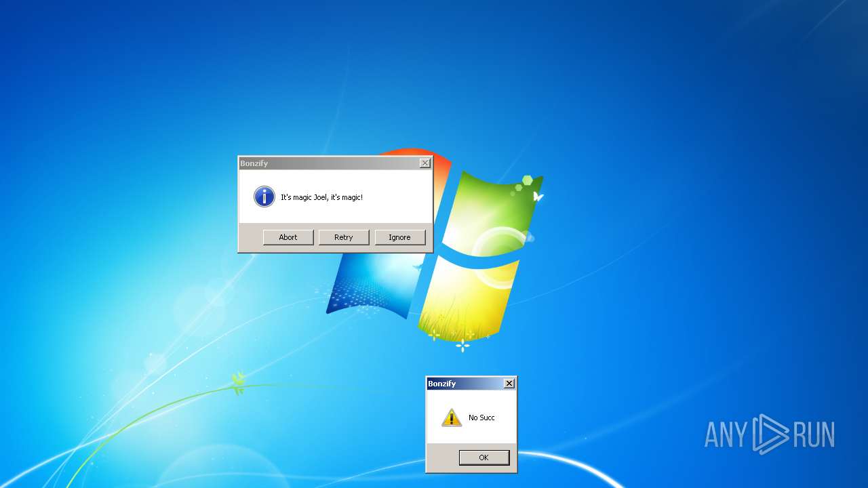Close the 'It's magic Joel' Bonzify dialog
This screenshot has width=868, height=488.
[425, 163]
